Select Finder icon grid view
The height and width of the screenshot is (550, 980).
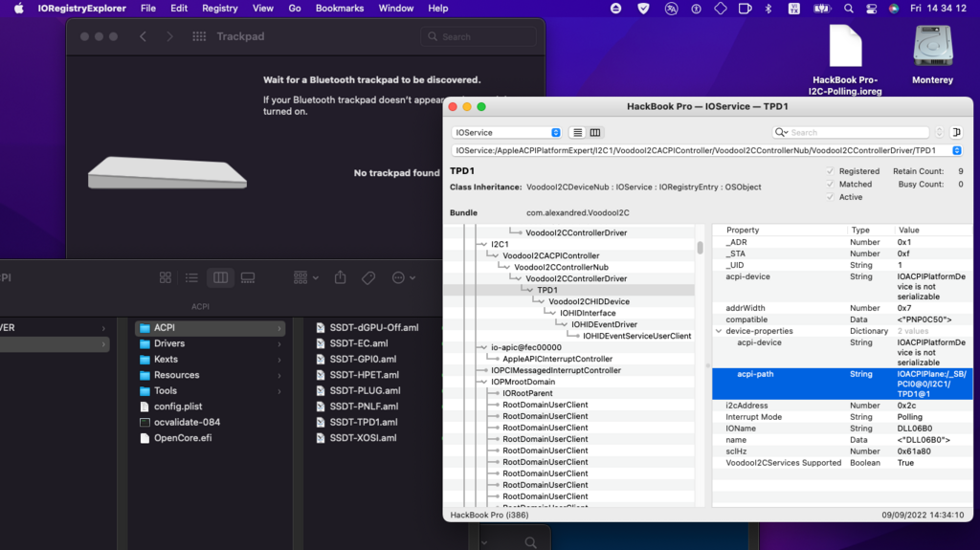tap(166, 277)
